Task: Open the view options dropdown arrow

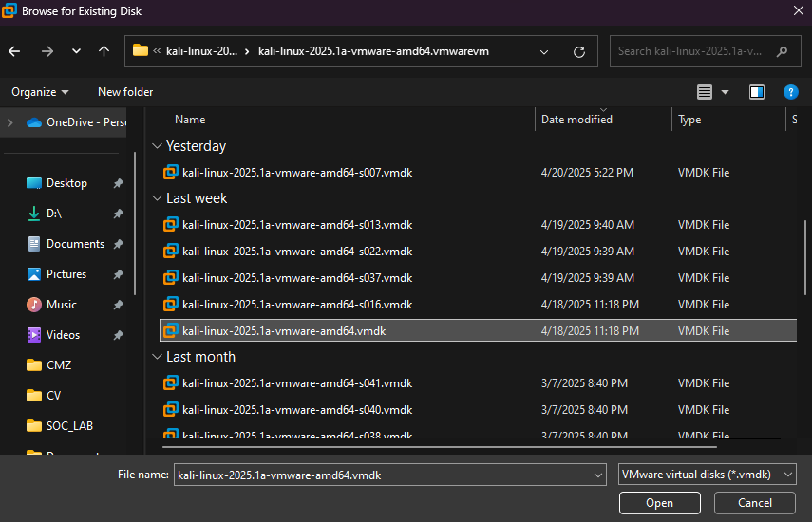Action: tap(725, 92)
